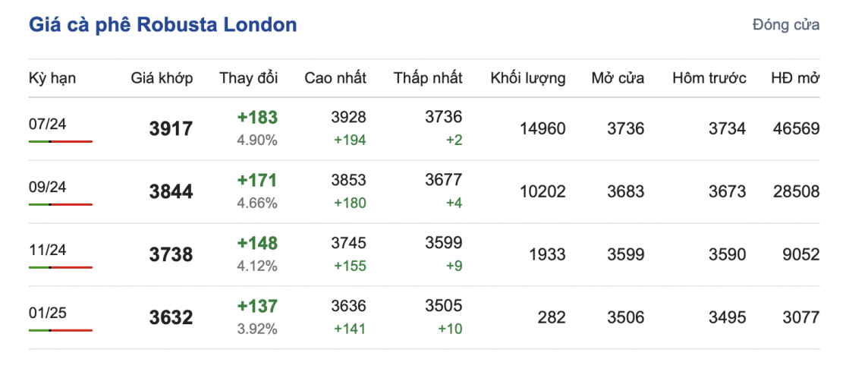Select the Giá khớp column header
The image size is (868, 372).
162,78
